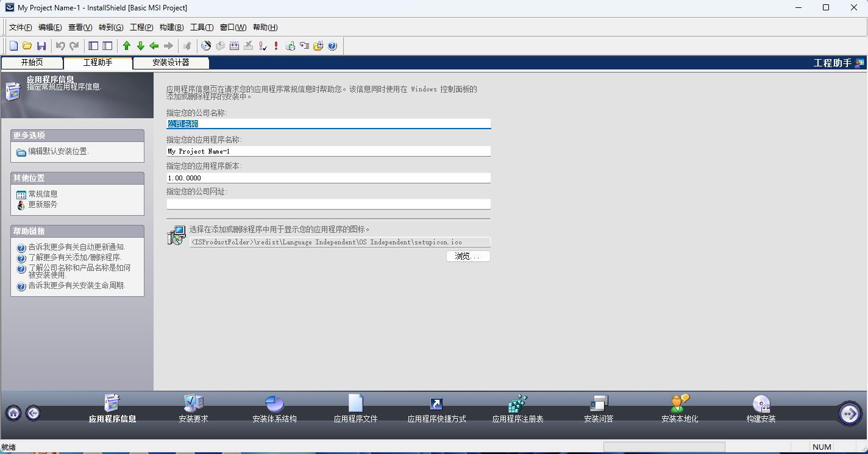Click the next arrow circle at bottom right
This screenshot has width=868, height=454.
coord(850,413)
